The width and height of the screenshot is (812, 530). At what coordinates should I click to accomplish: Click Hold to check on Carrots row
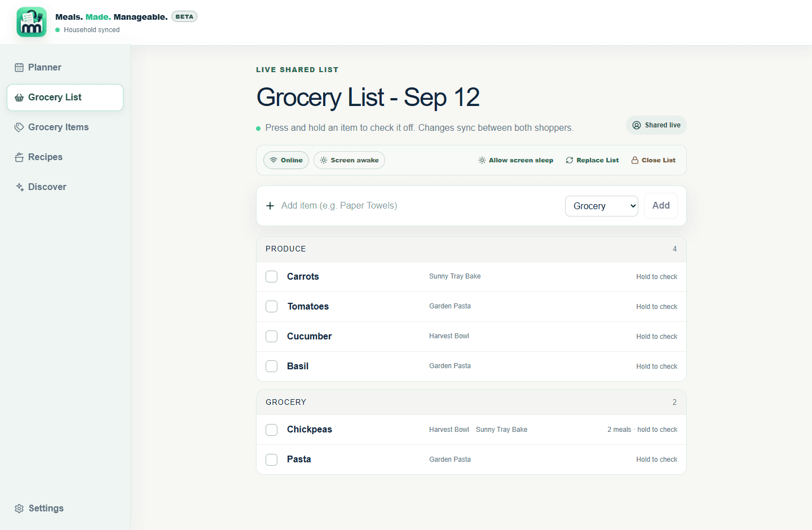tap(657, 277)
